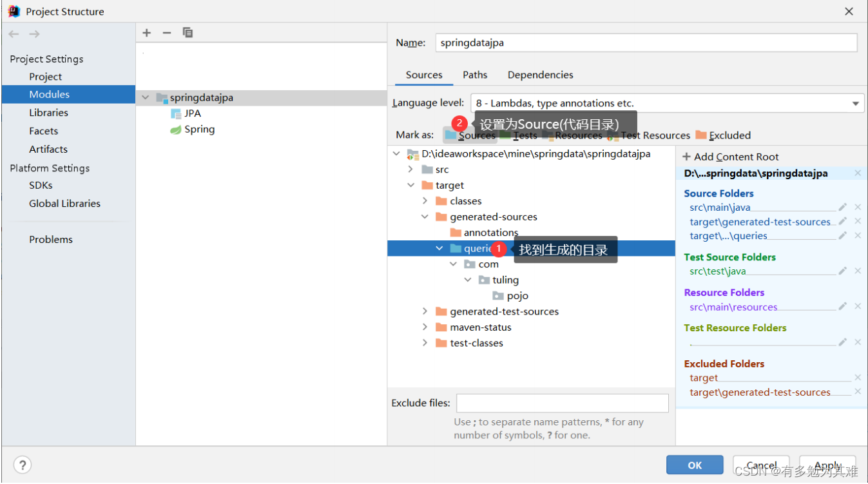868x484 pixels.
Task: Click the add module plus icon
Action: [147, 33]
